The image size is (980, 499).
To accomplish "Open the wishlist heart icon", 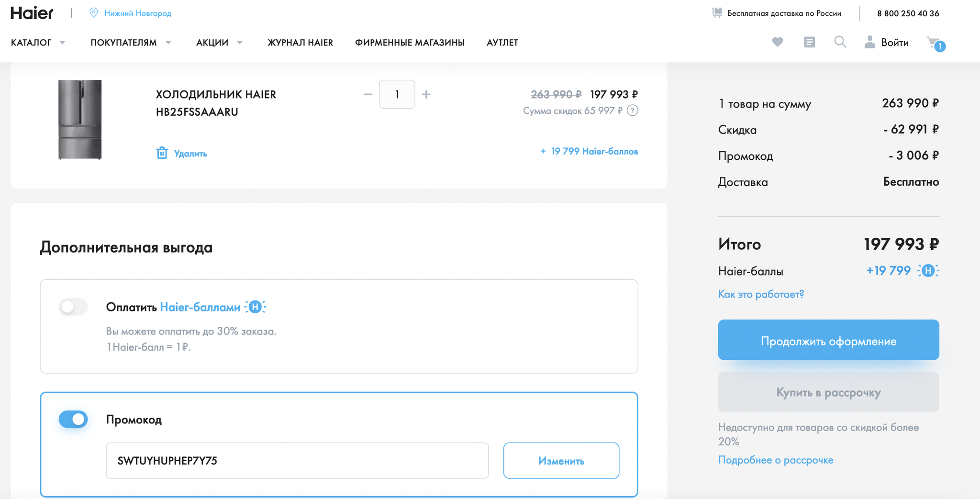I will coord(778,42).
